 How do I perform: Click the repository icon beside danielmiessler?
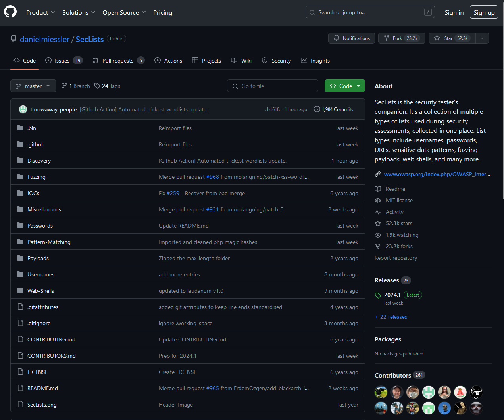(x=13, y=38)
